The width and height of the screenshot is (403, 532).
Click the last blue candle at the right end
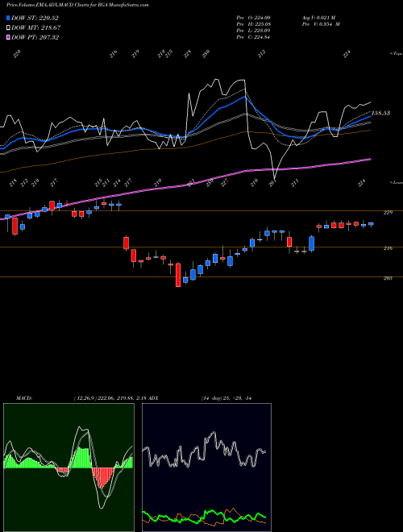click(371, 224)
